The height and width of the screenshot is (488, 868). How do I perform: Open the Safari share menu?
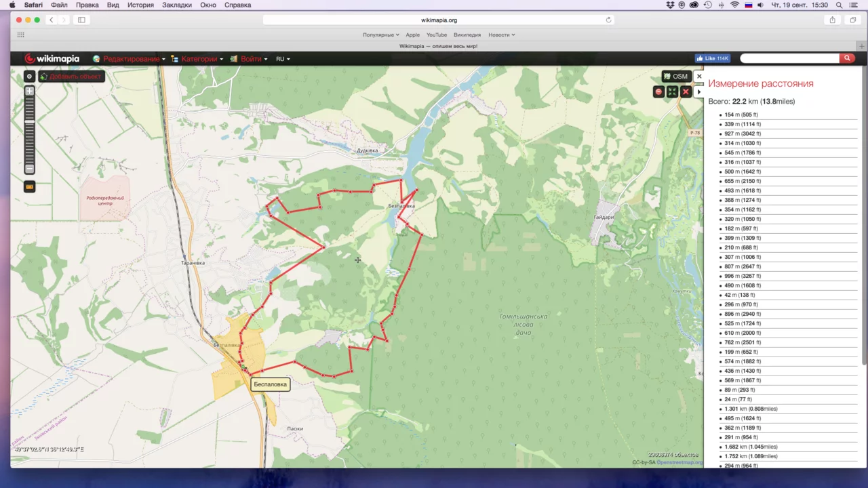(832, 20)
